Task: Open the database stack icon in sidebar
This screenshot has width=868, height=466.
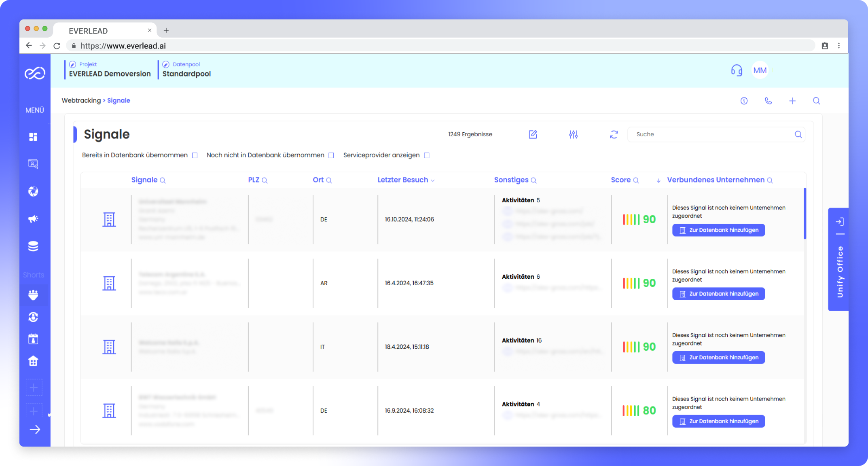Action: pyautogui.click(x=33, y=246)
